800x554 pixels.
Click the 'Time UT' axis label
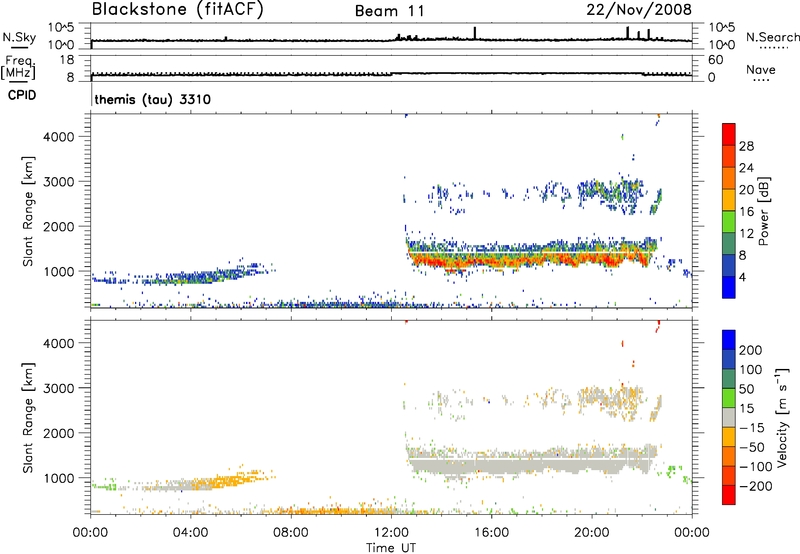(391, 548)
